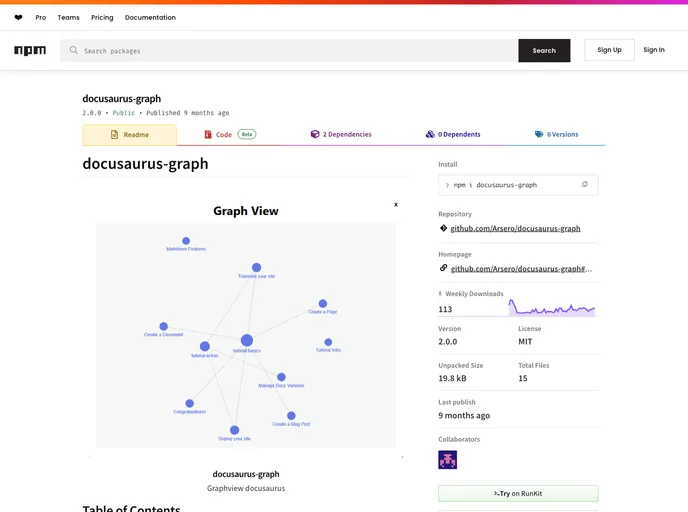Close the Graph View with the x
Viewport: 688px width, 512px height.
[x=396, y=204]
